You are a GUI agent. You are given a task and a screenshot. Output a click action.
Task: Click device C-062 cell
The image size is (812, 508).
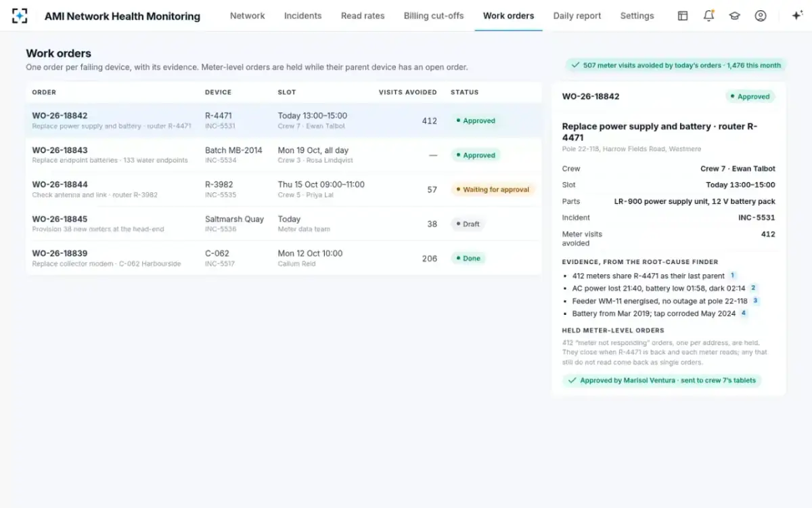click(217, 253)
